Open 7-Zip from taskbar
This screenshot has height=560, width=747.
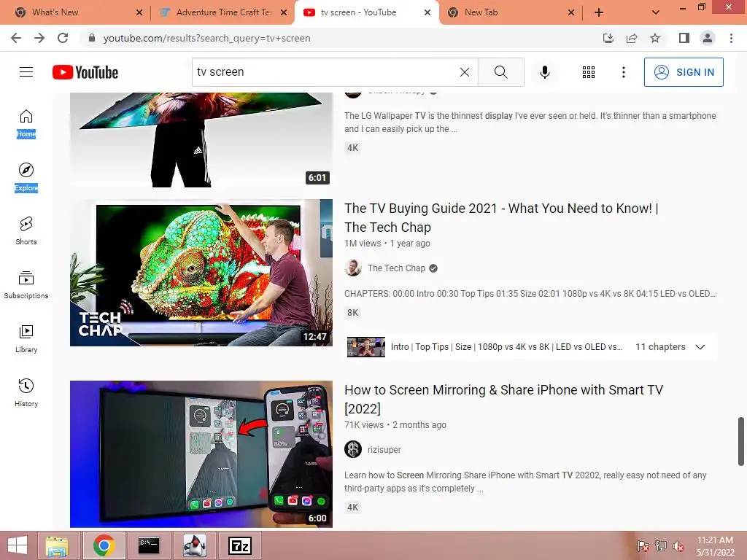point(239,545)
